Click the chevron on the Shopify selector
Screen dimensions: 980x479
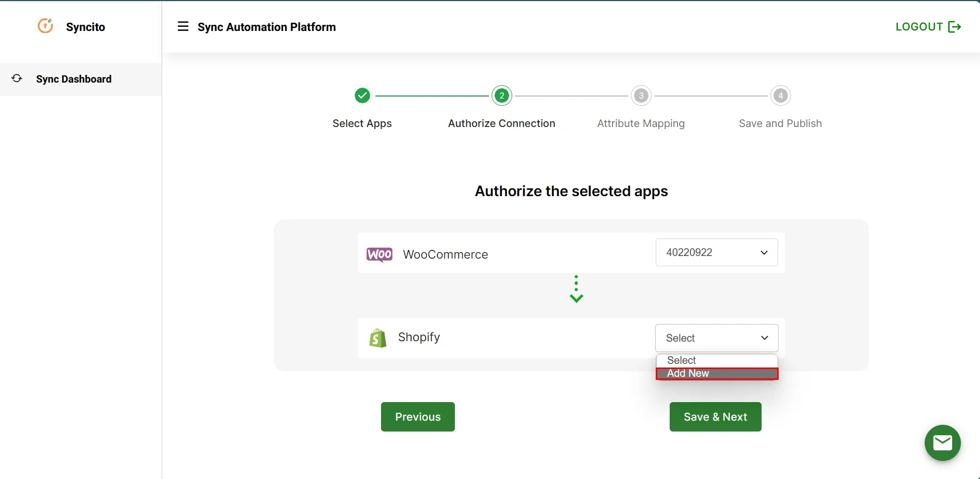click(764, 338)
